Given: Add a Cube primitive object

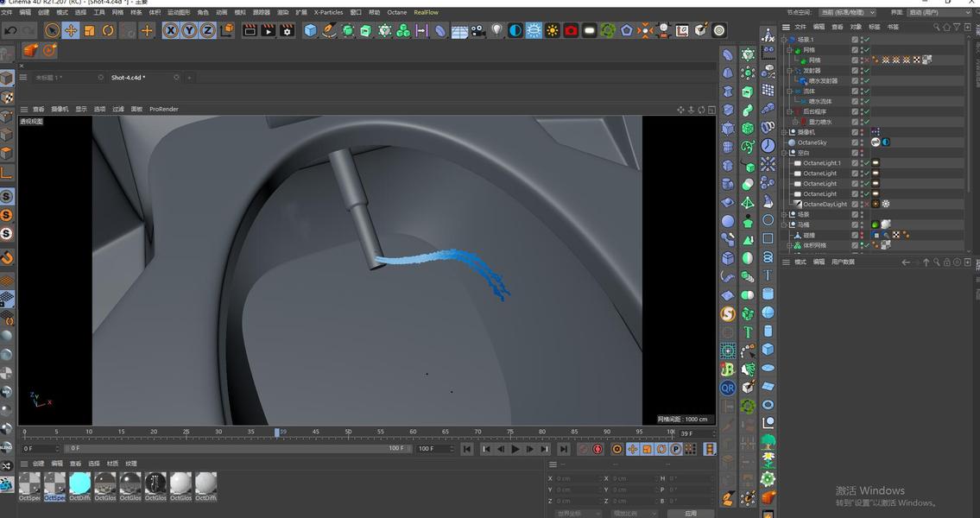Looking at the screenshot, I should (x=310, y=30).
